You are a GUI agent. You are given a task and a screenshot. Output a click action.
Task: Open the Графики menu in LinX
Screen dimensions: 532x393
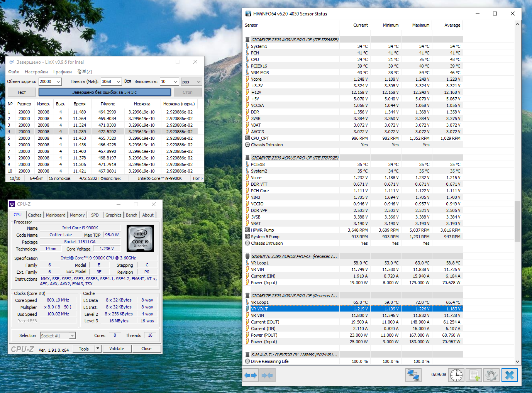63,72
